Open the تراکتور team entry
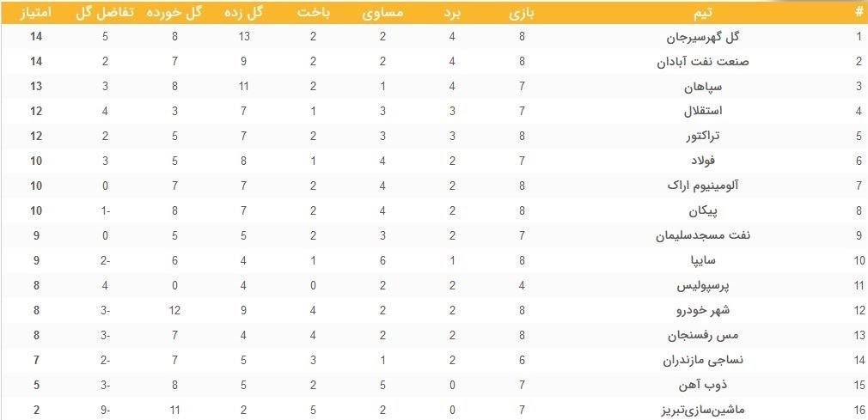Screen dimensions: 868x420 [703, 136]
